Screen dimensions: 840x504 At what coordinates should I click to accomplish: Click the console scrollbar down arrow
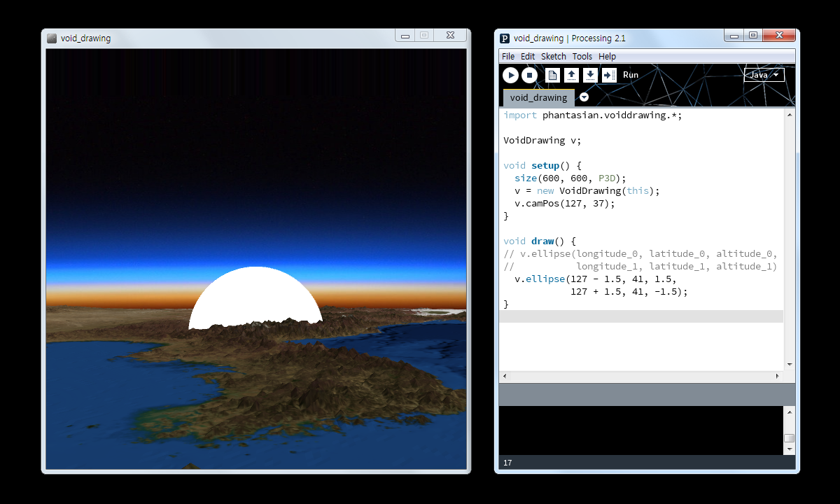(x=790, y=449)
